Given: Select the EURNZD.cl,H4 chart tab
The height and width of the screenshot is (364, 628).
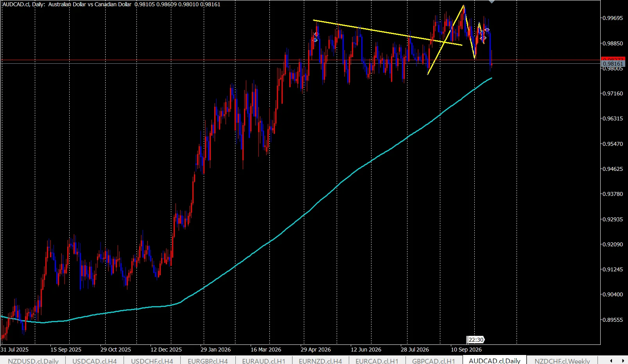Looking at the screenshot, I should (x=320, y=360).
